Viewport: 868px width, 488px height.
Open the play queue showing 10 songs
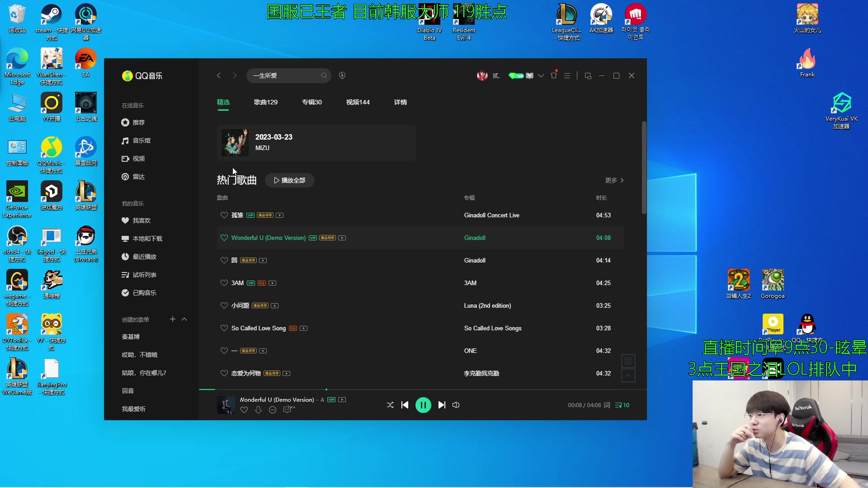click(x=622, y=405)
